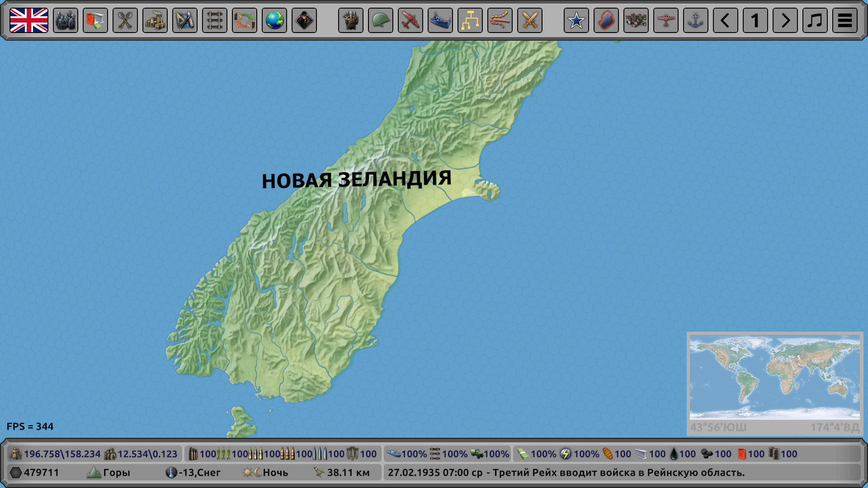Decrease game speed with left chevron
This screenshot has width=868, height=488.
[726, 20]
